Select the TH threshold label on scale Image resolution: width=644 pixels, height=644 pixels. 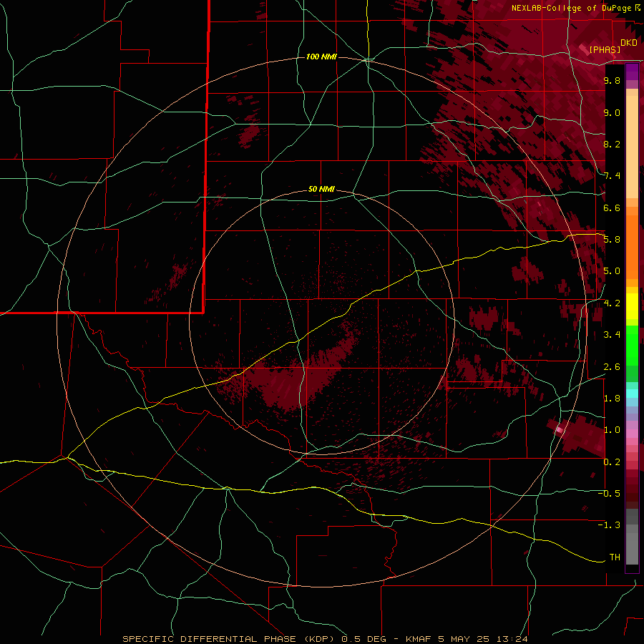[x=615, y=557]
